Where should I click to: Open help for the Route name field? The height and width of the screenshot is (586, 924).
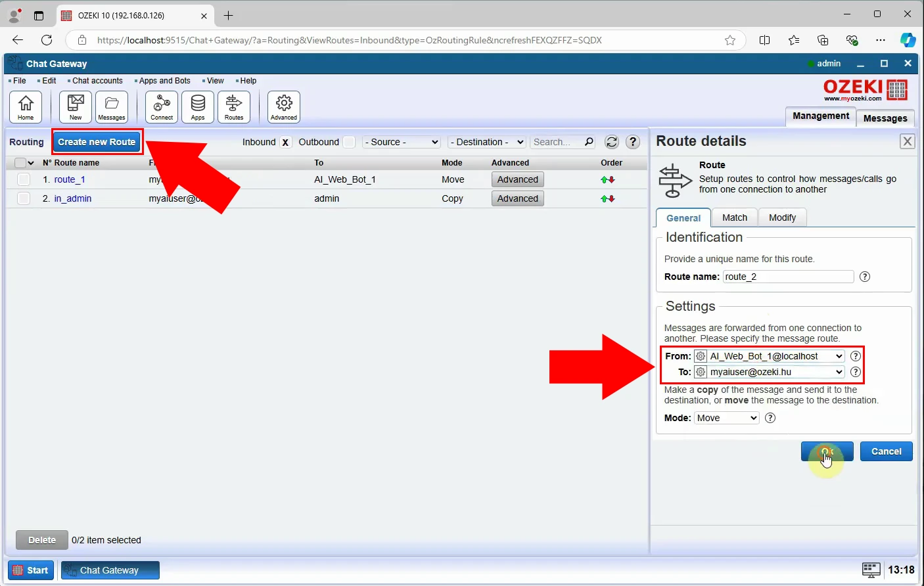tap(865, 277)
